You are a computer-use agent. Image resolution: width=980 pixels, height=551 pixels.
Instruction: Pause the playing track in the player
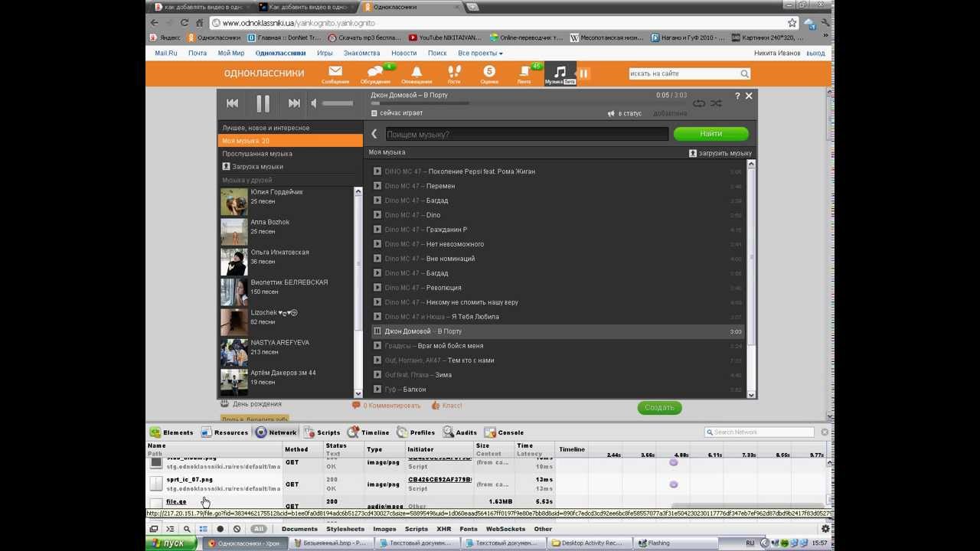[263, 103]
